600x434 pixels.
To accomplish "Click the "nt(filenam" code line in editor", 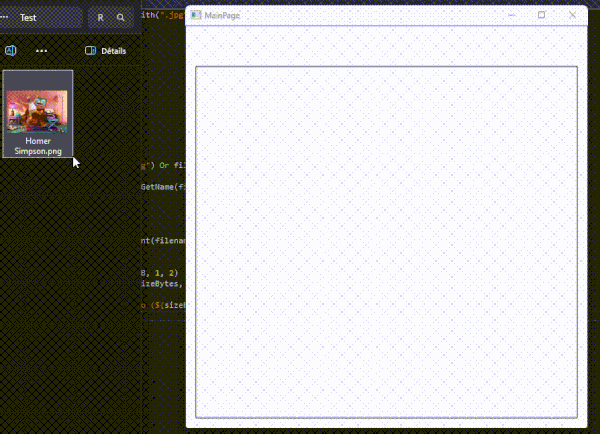I will (163, 241).
